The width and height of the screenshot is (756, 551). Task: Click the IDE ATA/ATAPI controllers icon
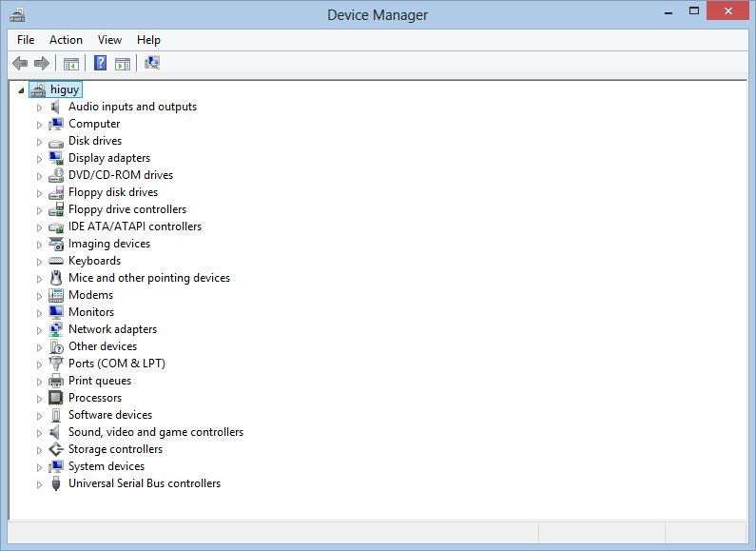tap(56, 227)
